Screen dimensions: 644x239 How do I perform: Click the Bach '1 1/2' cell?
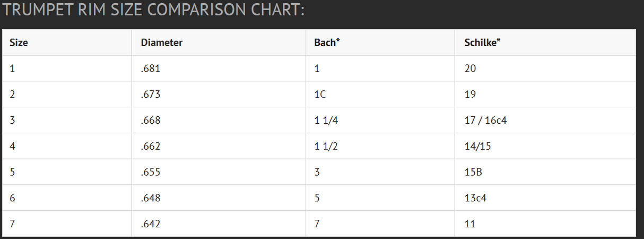(326, 147)
